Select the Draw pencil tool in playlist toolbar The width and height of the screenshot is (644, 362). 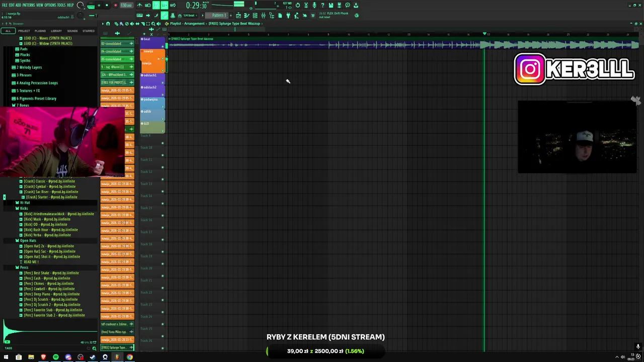coord(116,24)
